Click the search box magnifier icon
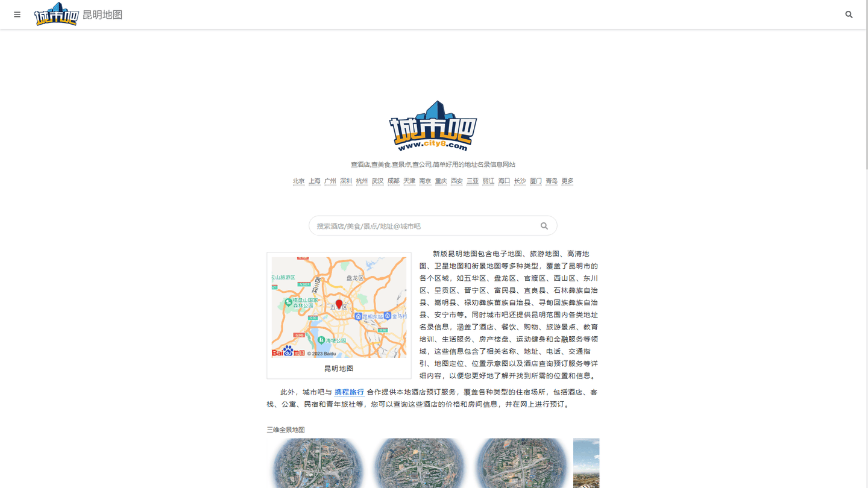This screenshot has width=868, height=488. 544,226
